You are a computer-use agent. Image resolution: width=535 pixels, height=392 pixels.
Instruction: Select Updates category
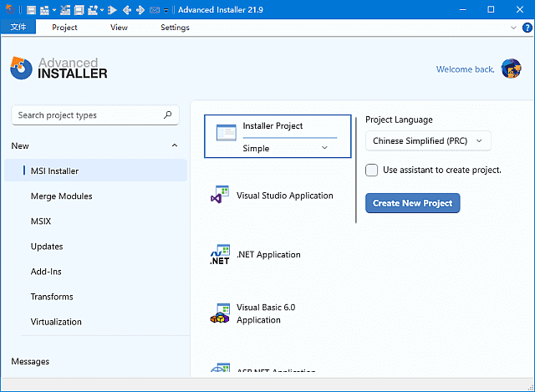pos(47,247)
